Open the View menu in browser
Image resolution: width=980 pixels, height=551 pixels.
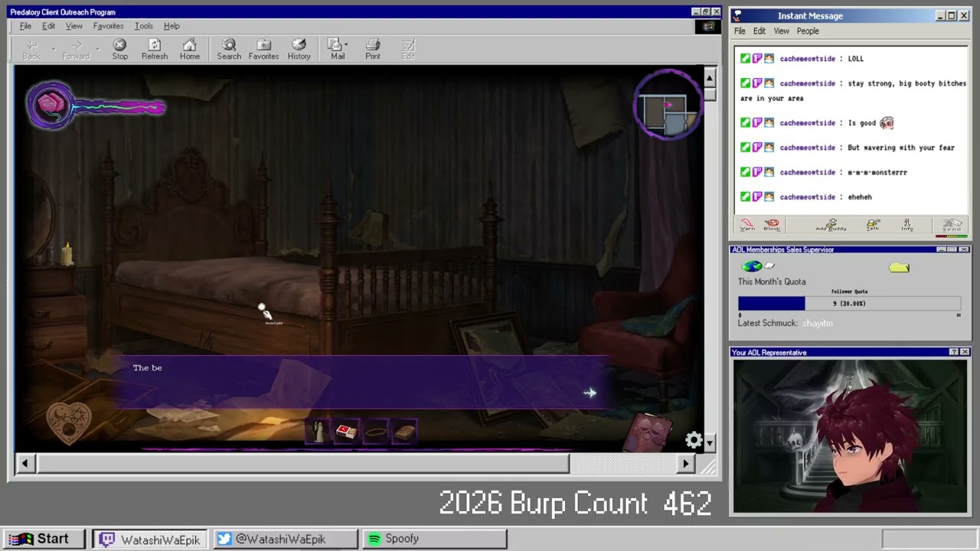(73, 26)
